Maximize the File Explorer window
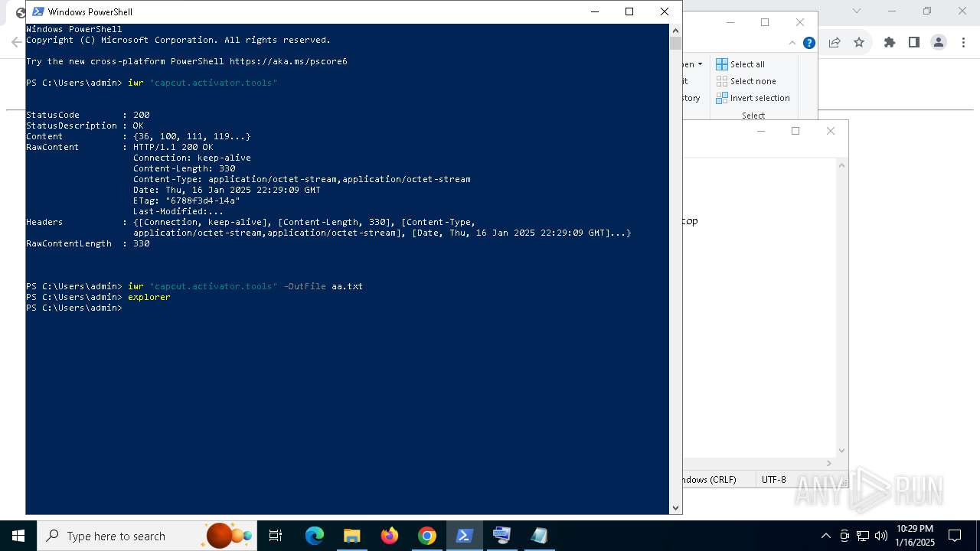This screenshot has height=551, width=980. click(765, 22)
